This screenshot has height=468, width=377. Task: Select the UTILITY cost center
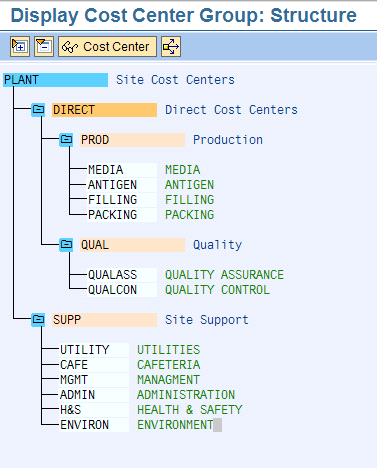point(94,350)
